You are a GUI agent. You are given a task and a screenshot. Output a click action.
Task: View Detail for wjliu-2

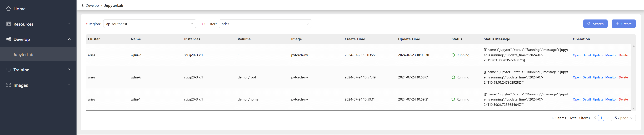tap(587, 55)
